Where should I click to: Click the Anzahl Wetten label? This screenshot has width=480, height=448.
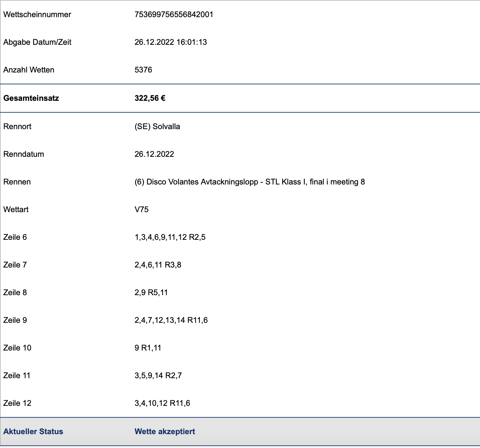pos(29,70)
